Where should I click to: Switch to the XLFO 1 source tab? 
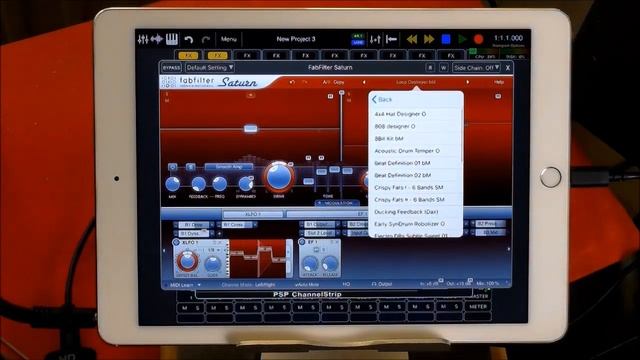pyautogui.click(x=253, y=214)
